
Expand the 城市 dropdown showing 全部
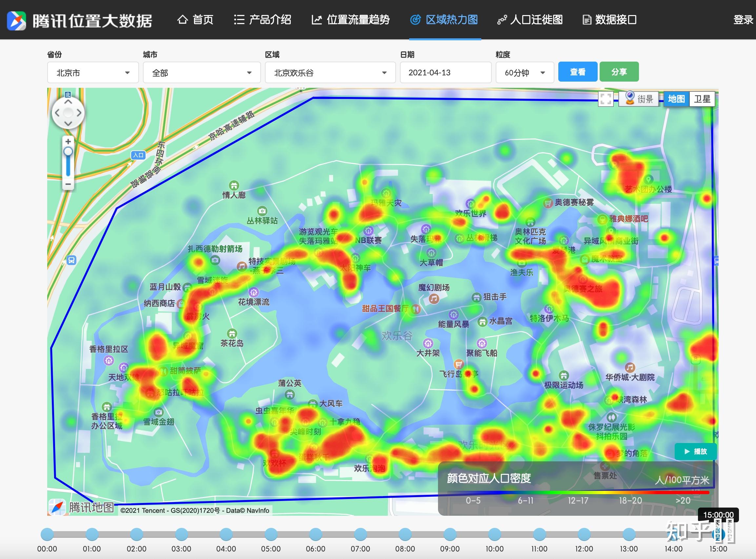tap(202, 72)
